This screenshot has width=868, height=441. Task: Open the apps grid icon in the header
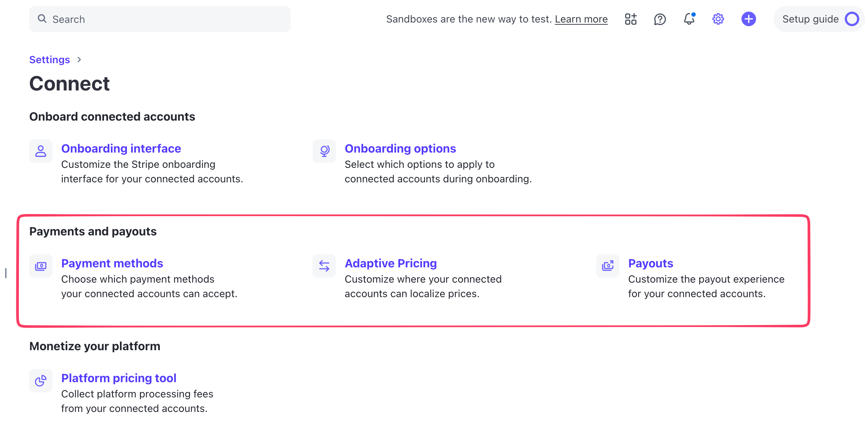(631, 19)
